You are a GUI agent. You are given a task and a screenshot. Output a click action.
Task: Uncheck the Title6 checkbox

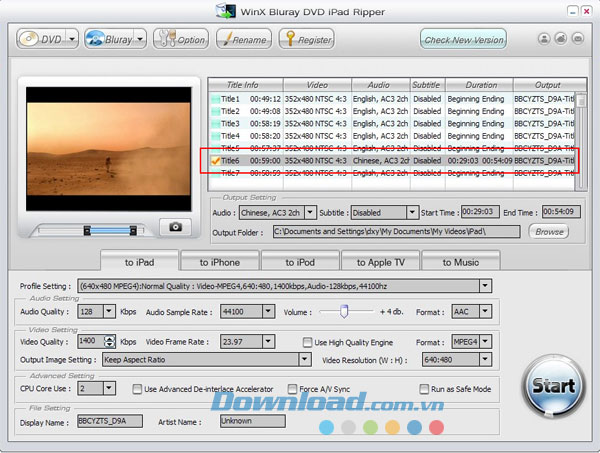[215, 161]
